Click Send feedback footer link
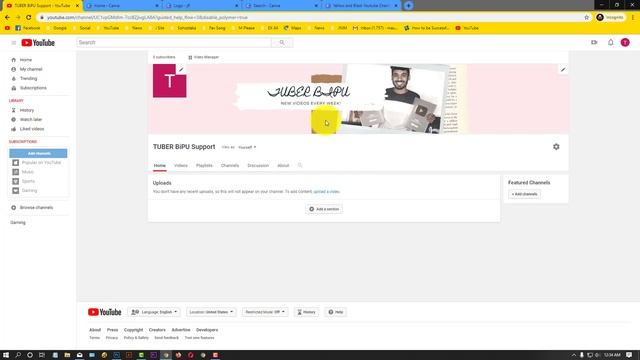This screenshot has height=360, width=640. pyautogui.click(x=167, y=338)
